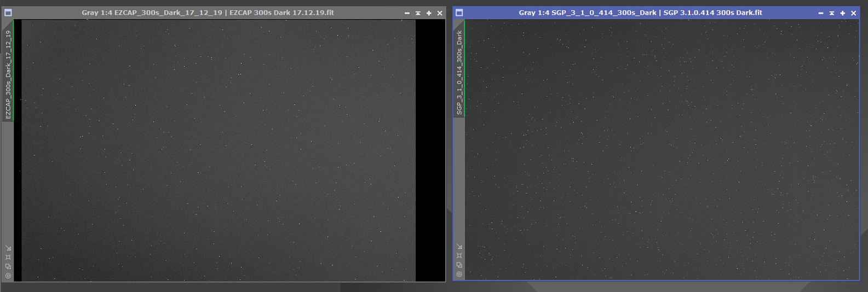868x292 pixels.
Task: Shade the SGP dark image window
Action: [831, 13]
